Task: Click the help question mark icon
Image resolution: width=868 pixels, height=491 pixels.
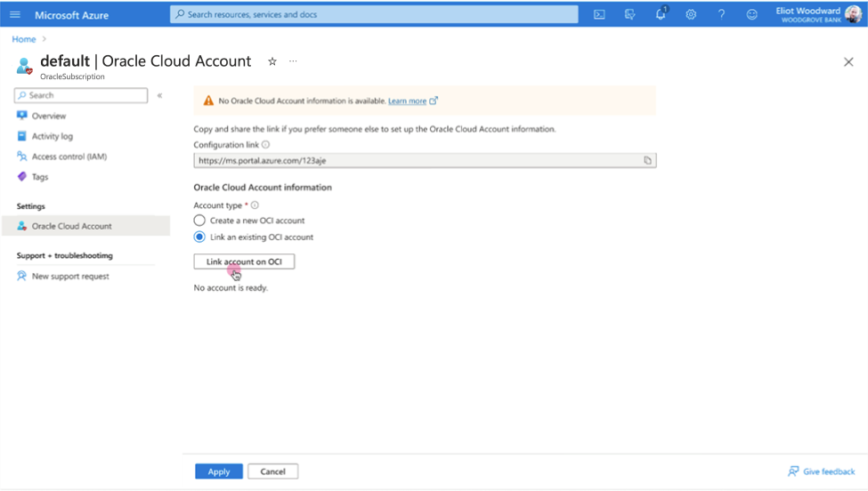Action: pos(721,15)
